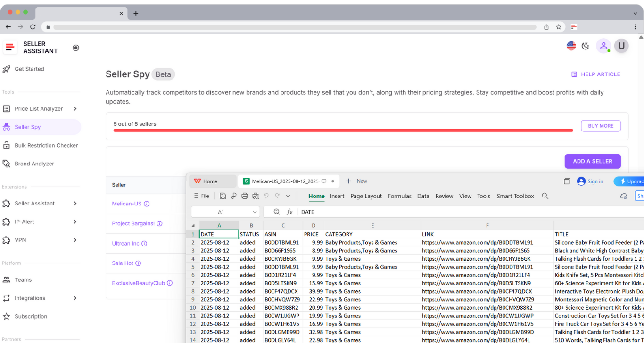Open Ultrean Inc seller link
The width and height of the screenshot is (644, 345).
tap(125, 244)
